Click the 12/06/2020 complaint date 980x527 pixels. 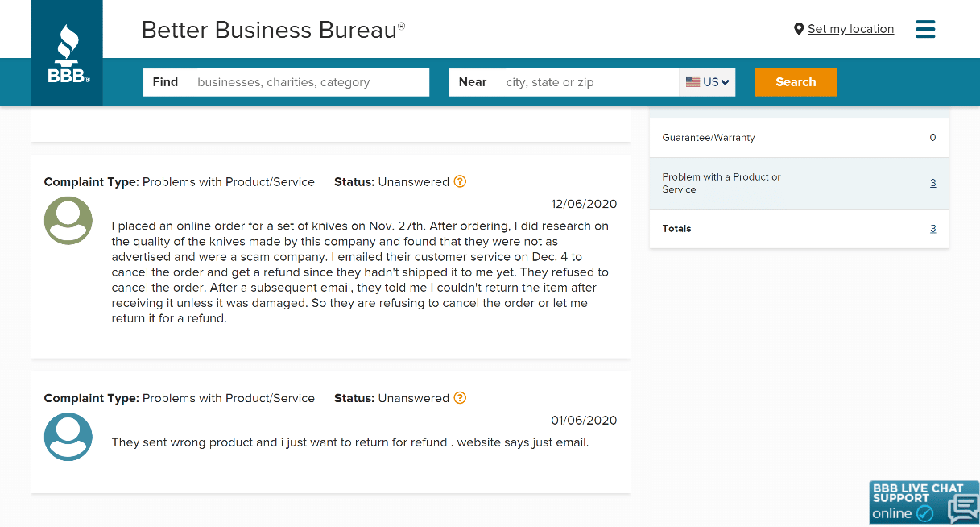point(584,204)
